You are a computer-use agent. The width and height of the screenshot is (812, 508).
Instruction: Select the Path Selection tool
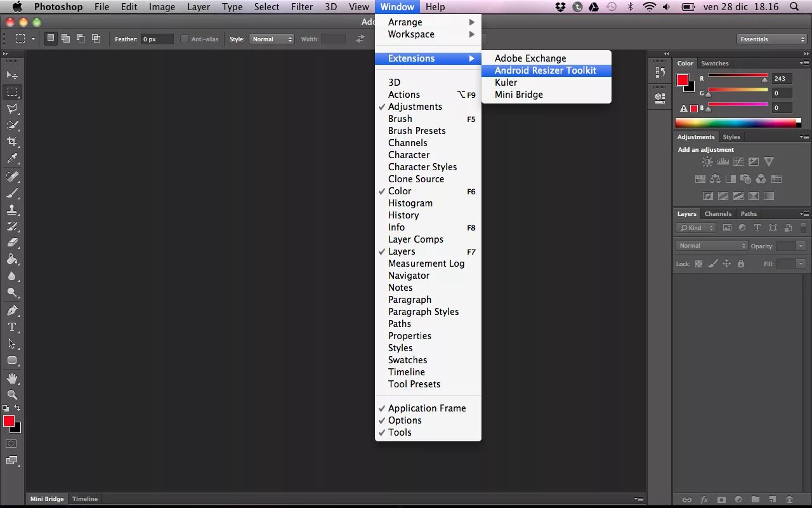12,344
